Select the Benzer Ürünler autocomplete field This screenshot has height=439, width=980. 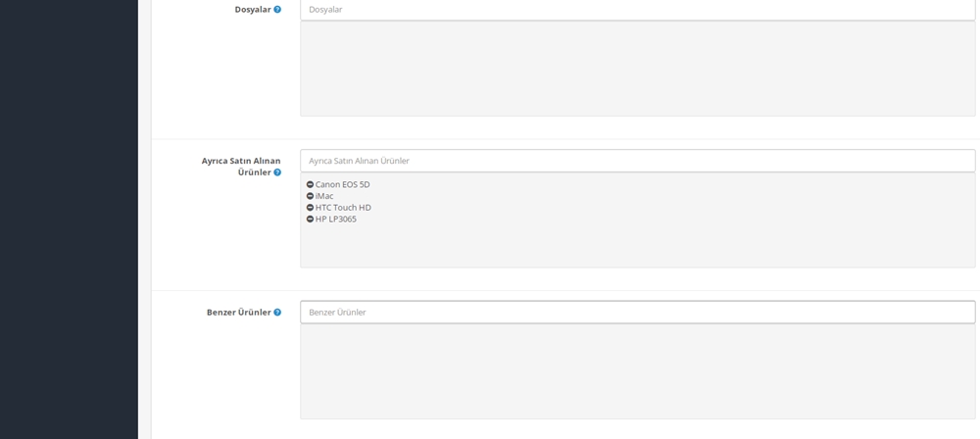[x=638, y=312]
